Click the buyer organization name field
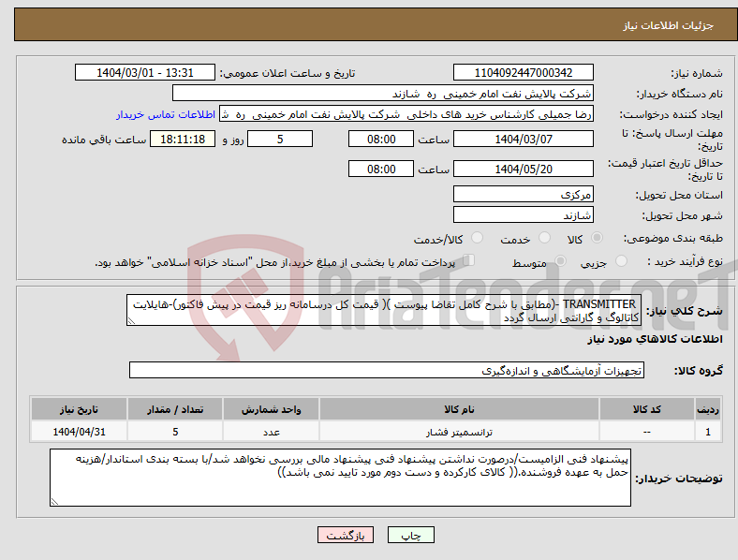 [x=383, y=93]
